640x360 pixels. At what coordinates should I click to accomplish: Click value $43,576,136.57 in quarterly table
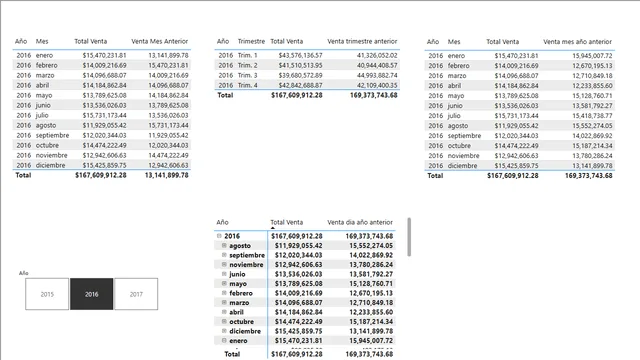[x=300, y=55]
